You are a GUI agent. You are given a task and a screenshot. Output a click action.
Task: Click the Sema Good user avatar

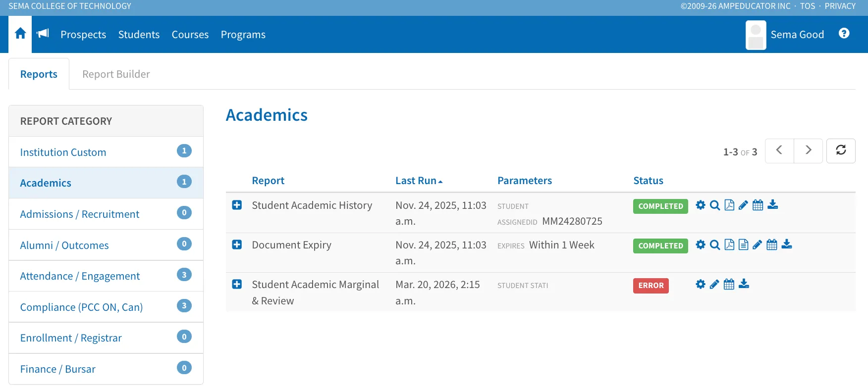click(x=756, y=35)
